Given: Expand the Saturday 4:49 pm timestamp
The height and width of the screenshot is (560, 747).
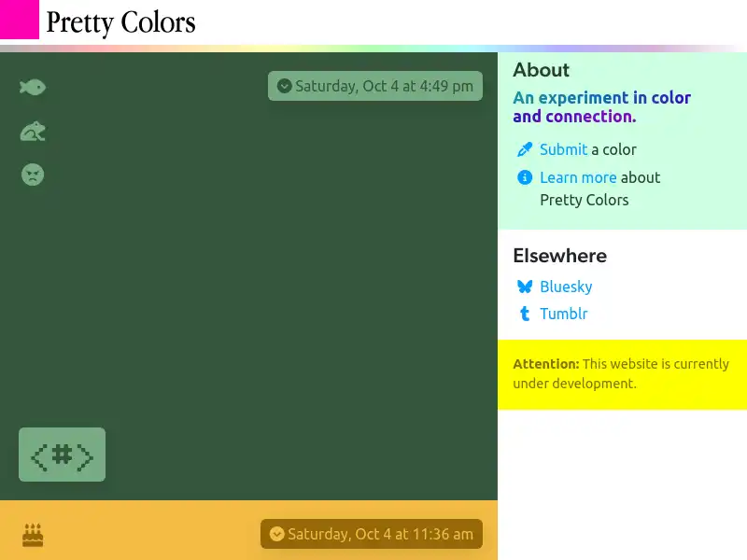Looking at the screenshot, I should [x=374, y=86].
